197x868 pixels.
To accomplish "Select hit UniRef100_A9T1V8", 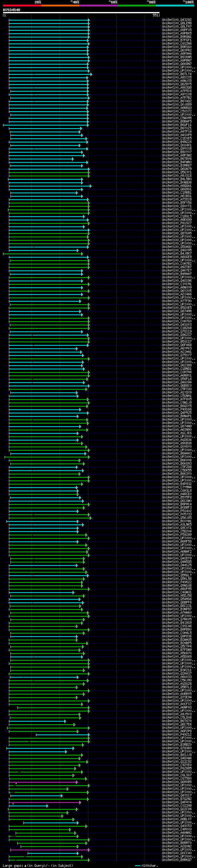I will (x=177, y=94).
